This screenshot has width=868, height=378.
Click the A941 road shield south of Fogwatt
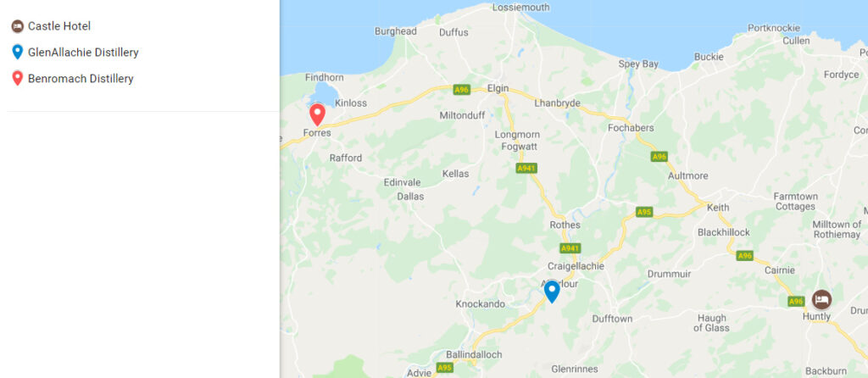526,168
